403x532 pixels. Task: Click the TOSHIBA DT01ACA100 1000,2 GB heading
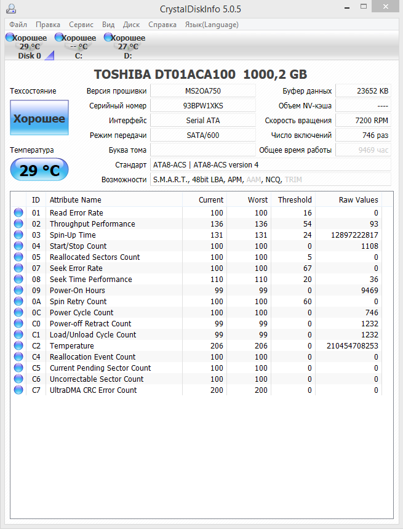coord(201,75)
